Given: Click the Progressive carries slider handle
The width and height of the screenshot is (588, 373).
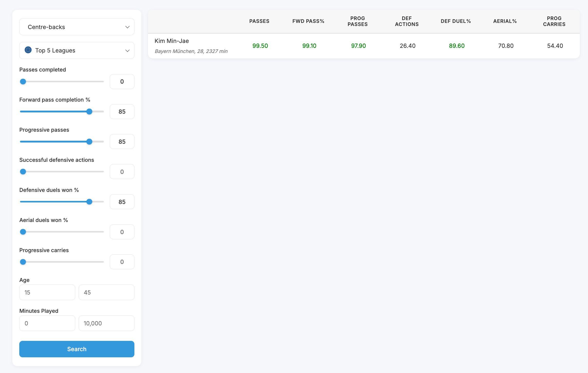Looking at the screenshot, I should (x=23, y=262).
